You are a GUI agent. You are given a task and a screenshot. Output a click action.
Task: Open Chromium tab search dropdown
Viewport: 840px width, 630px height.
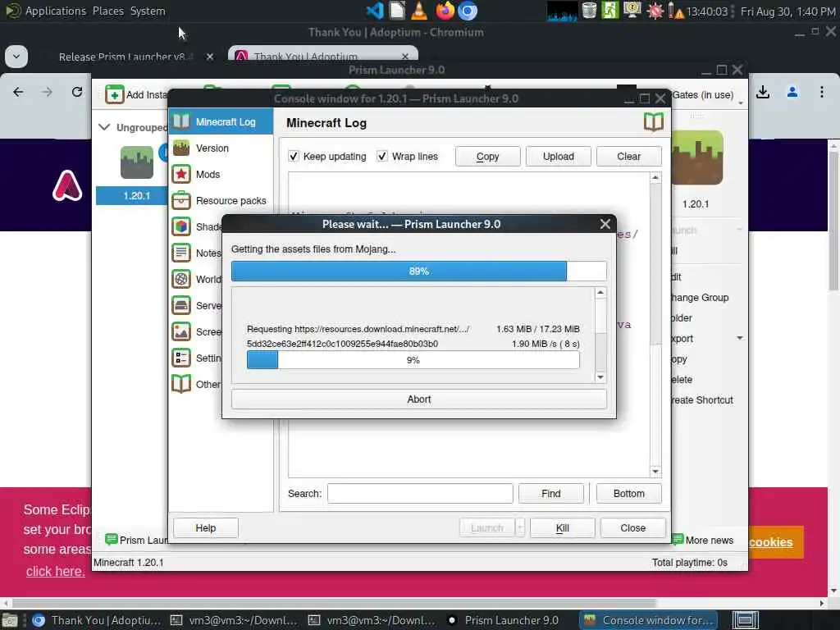[16, 57]
